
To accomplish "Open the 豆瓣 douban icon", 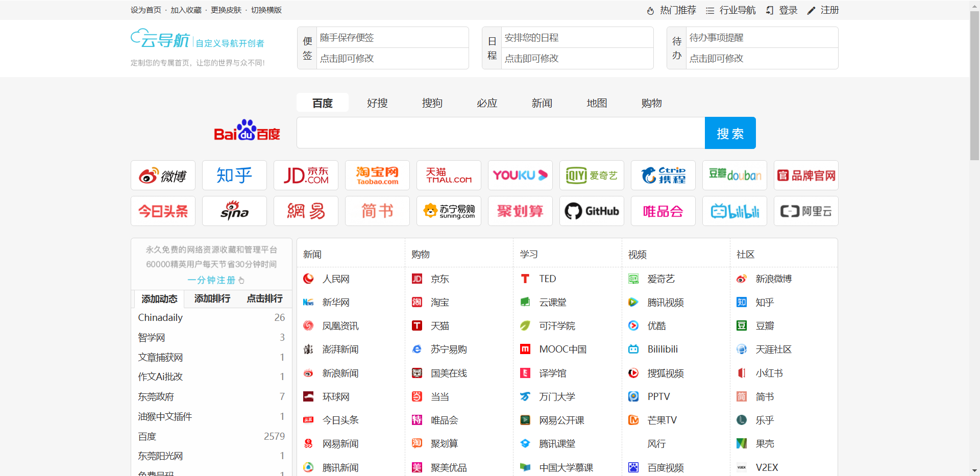I will coord(734,175).
